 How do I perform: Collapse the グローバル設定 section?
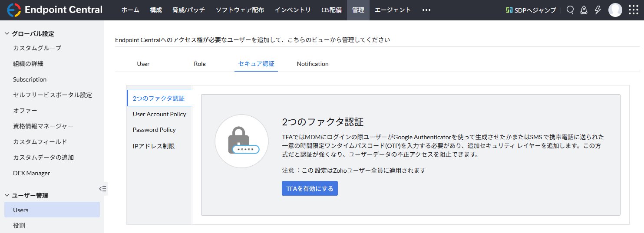(x=7, y=33)
